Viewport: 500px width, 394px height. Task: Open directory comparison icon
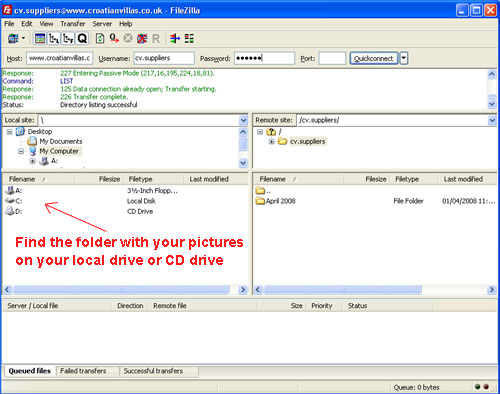(x=175, y=39)
